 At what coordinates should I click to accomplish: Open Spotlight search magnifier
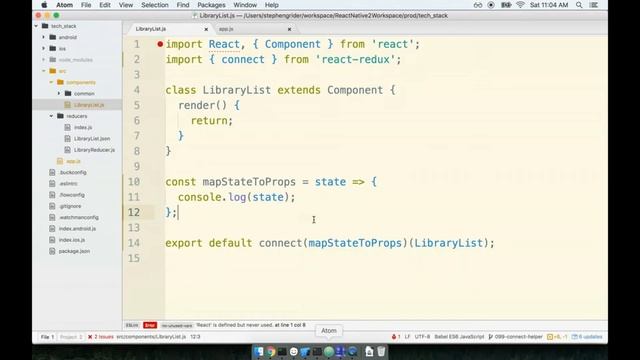(579, 5)
